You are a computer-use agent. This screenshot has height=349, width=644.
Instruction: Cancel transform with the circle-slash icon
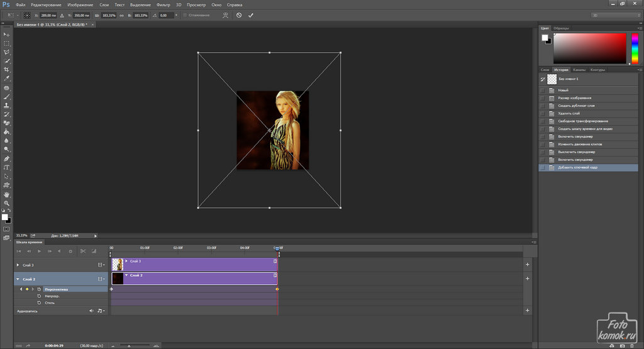pyautogui.click(x=239, y=15)
